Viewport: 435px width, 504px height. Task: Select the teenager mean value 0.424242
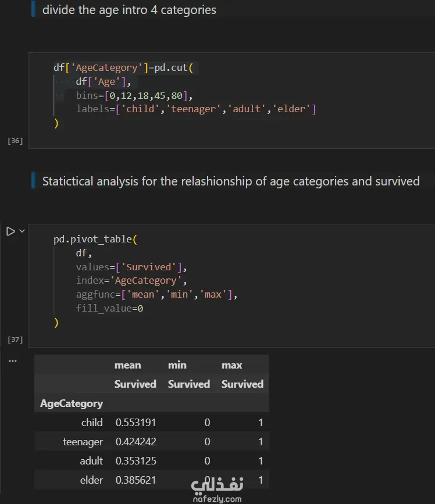(136, 442)
